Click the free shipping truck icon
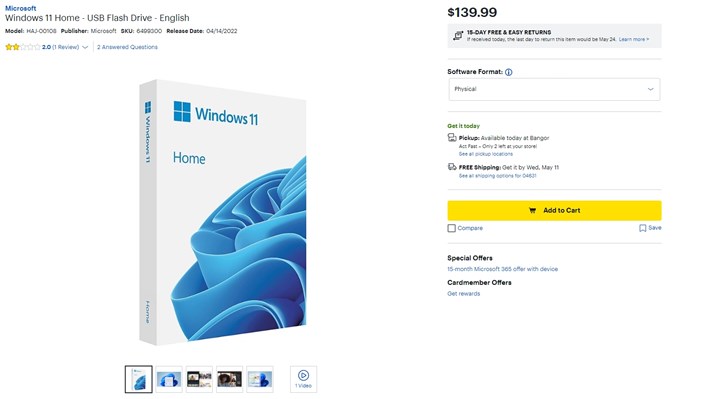 click(x=452, y=167)
